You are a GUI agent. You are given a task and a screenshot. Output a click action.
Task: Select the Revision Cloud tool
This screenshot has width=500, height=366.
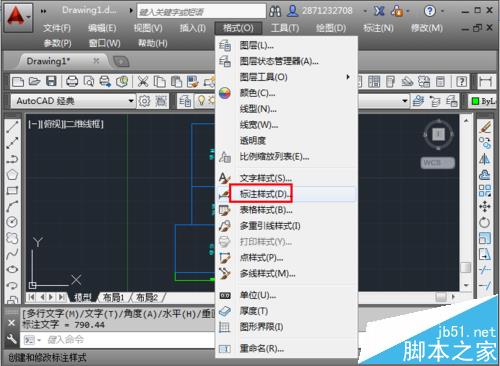pos(12,238)
